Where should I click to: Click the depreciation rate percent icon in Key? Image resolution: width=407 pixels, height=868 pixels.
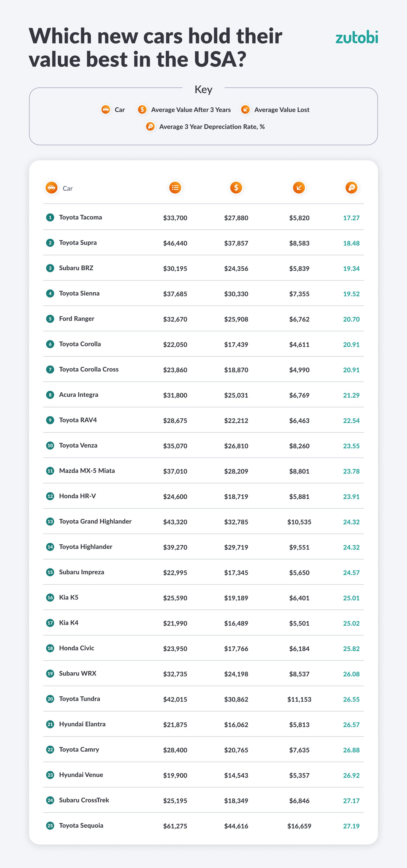click(x=150, y=127)
